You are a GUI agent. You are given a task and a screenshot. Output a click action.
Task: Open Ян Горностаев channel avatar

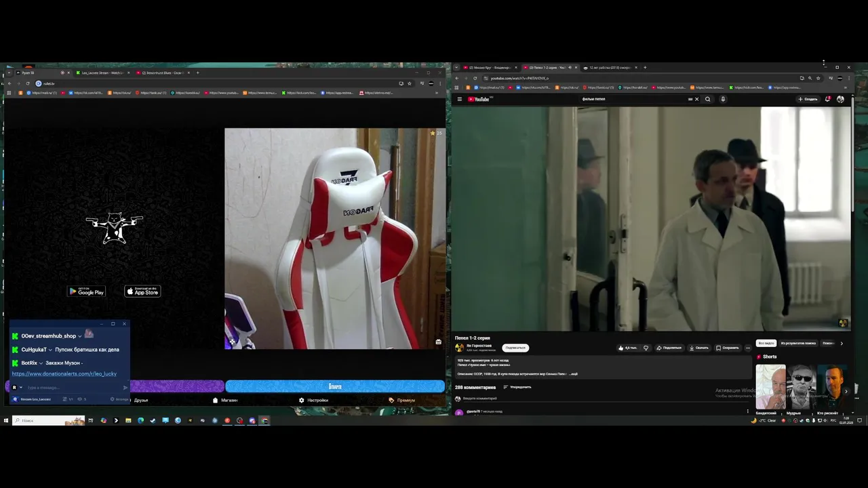click(x=460, y=348)
